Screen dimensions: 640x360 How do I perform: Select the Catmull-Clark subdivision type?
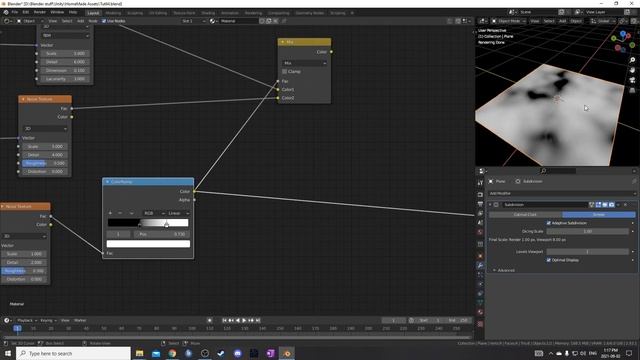pyautogui.click(x=525, y=214)
